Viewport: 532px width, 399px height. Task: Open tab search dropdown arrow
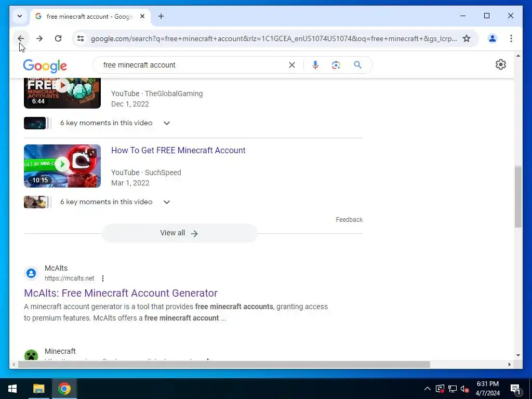point(20,16)
